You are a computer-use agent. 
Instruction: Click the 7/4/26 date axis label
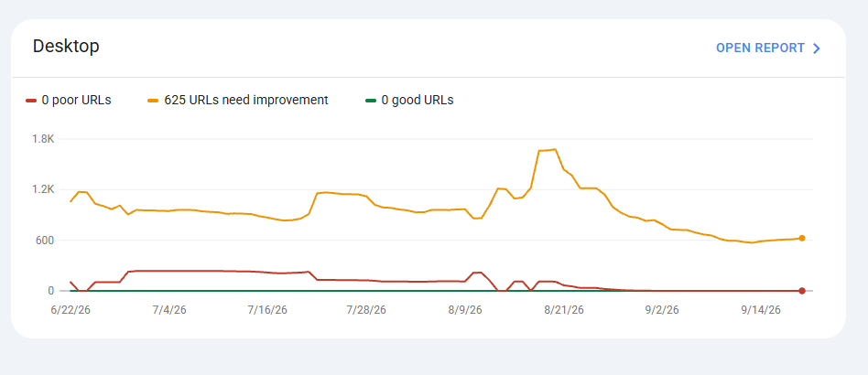click(x=169, y=310)
